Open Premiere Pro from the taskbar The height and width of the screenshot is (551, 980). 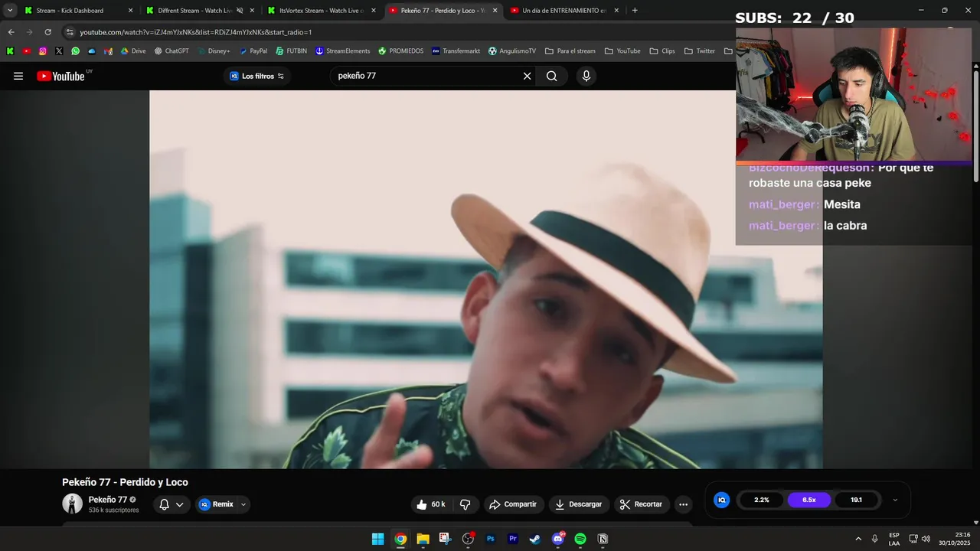tap(513, 539)
